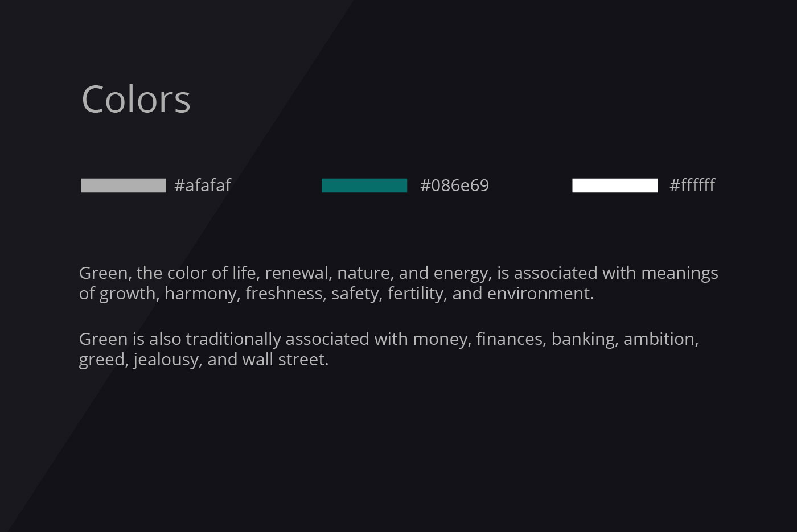Click the Colors heading
The image size is (797, 532).
coord(136,100)
